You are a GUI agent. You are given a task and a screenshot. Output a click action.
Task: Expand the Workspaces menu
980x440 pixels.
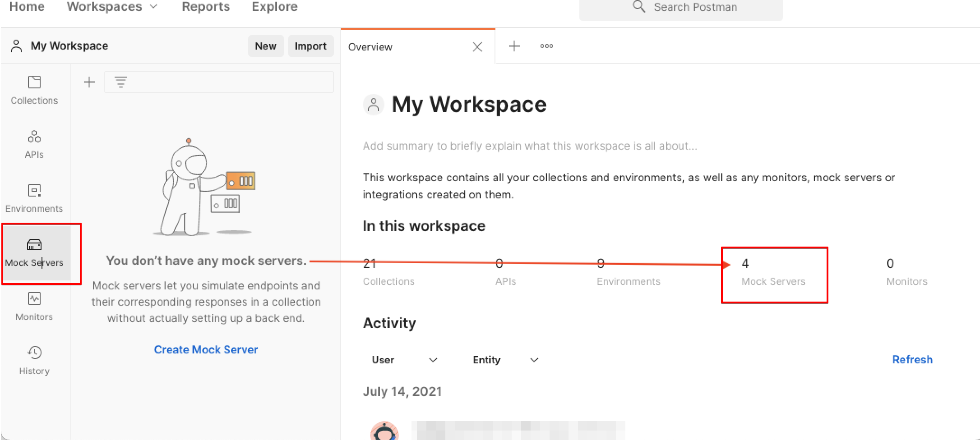[x=112, y=7]
